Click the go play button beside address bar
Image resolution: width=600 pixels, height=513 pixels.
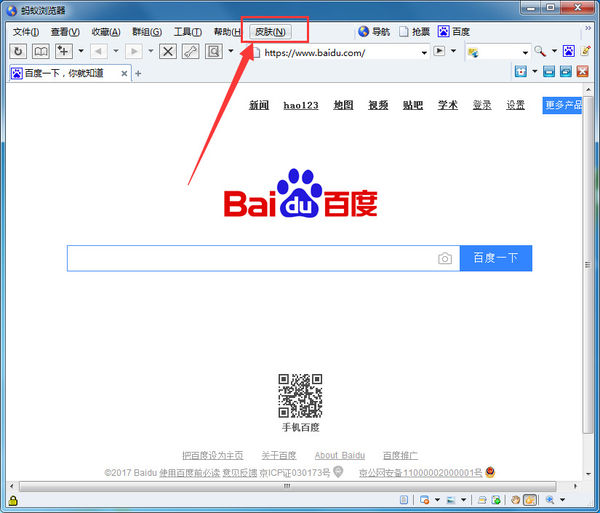(439, 51)
